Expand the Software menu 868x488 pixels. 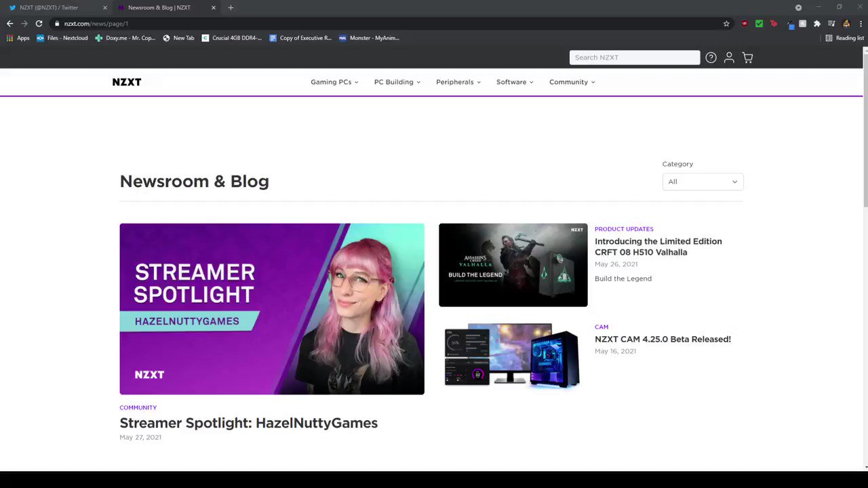point(515,82)
